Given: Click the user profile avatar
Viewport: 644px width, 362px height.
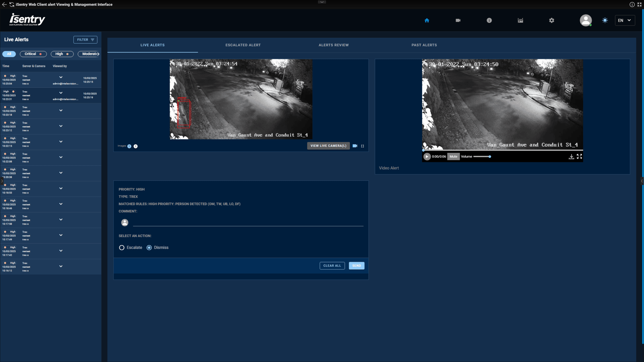Looking at the screenshot, I should [586, 20].
